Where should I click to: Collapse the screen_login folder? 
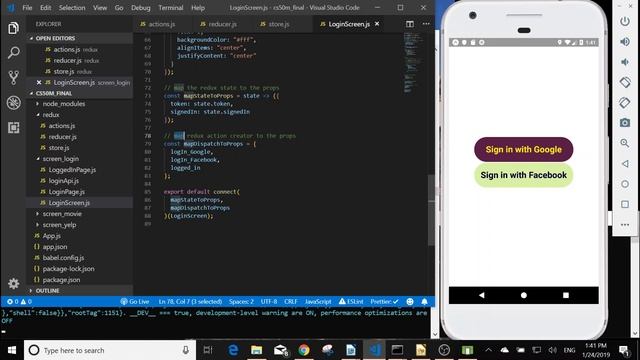click(x=61, y=159)
